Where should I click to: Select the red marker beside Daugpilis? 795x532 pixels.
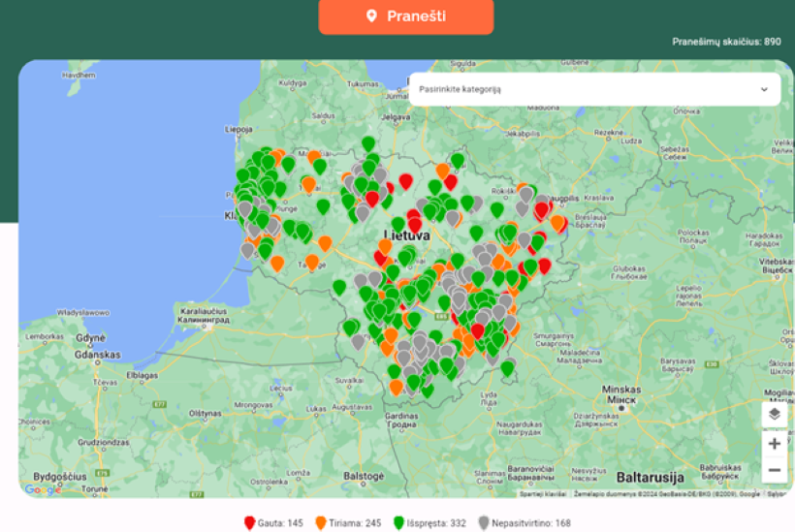point(542,209)
